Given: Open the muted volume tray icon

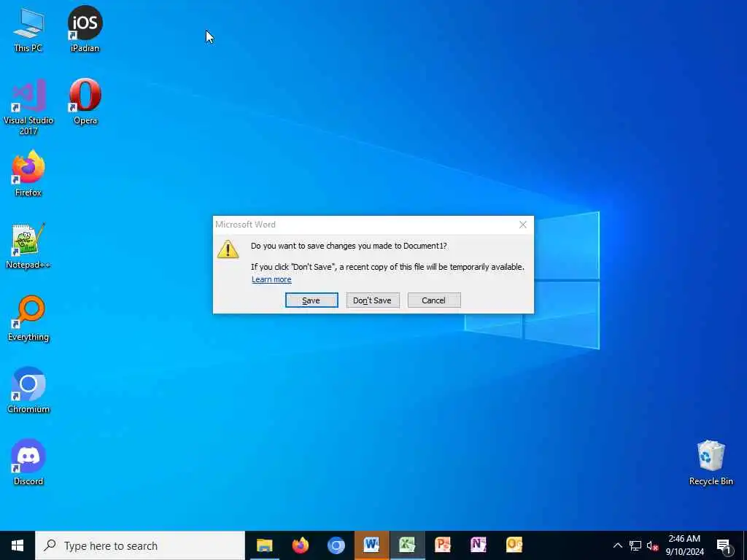Looking at the screenshot, I should (652, 545).
